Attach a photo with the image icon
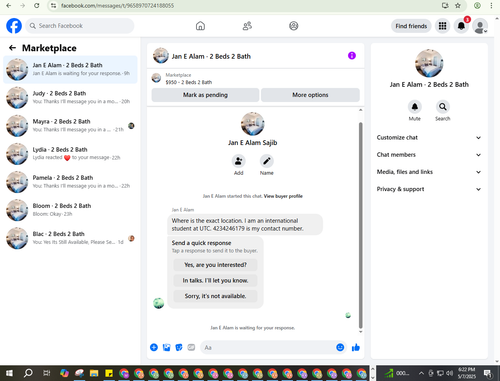The image size is (500, 381). click(x=166, y=347)
